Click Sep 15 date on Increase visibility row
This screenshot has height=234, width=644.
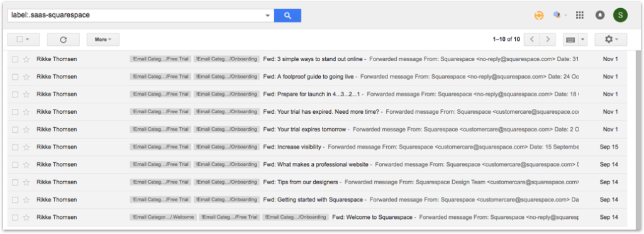tap(609, 147)
